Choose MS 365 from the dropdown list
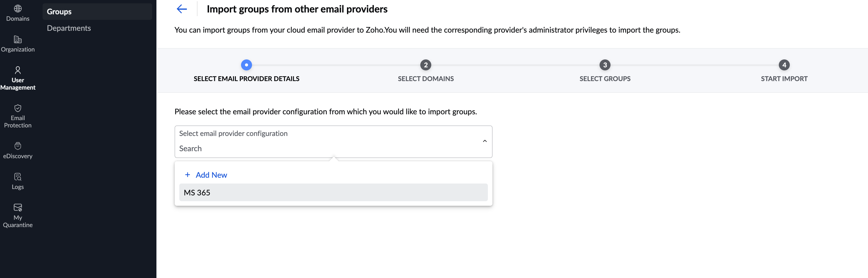This screenshot has height=278, width=868. click(333, 192)
